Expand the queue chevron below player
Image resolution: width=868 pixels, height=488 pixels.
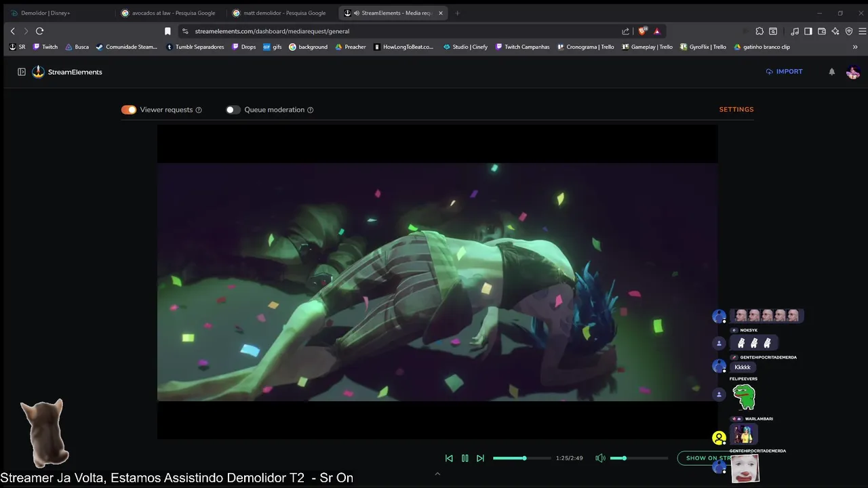pyautogui.click(x=437, y=474)
